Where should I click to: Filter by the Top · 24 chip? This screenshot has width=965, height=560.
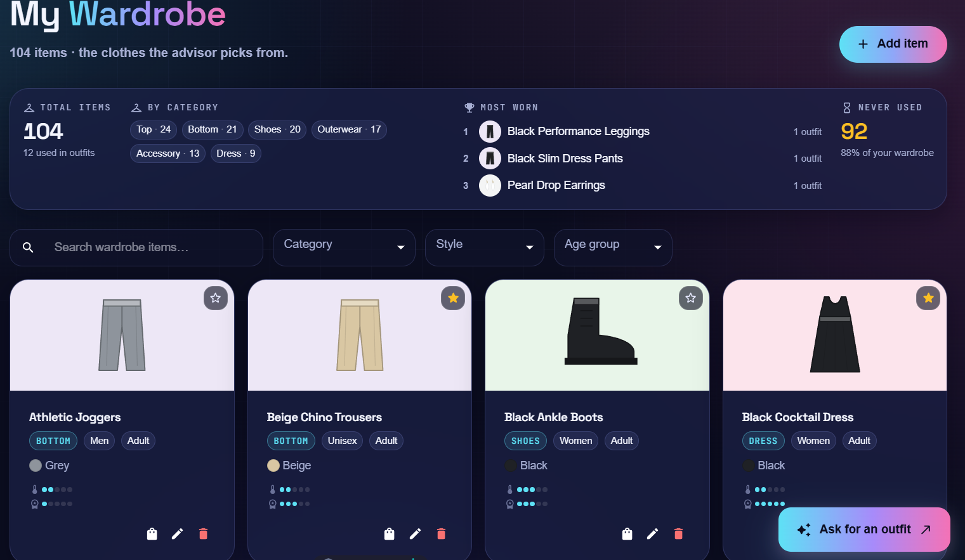pyautogui.click(x=154, y=129)
